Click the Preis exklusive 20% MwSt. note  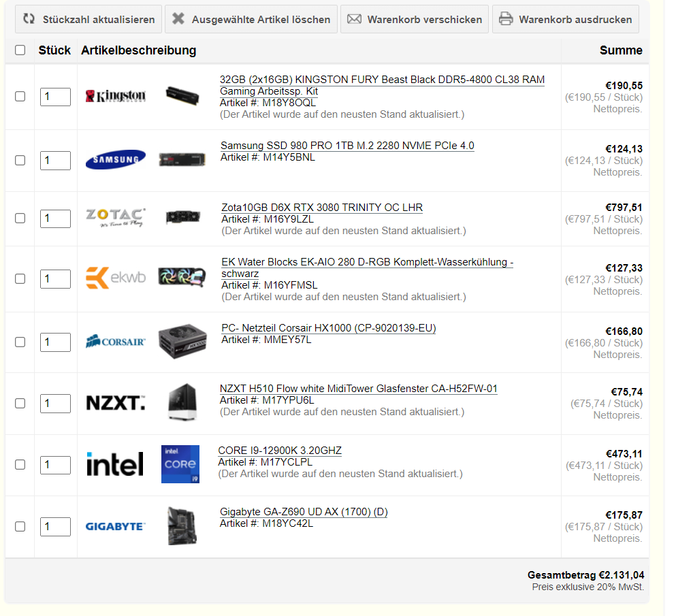(588, 587)
